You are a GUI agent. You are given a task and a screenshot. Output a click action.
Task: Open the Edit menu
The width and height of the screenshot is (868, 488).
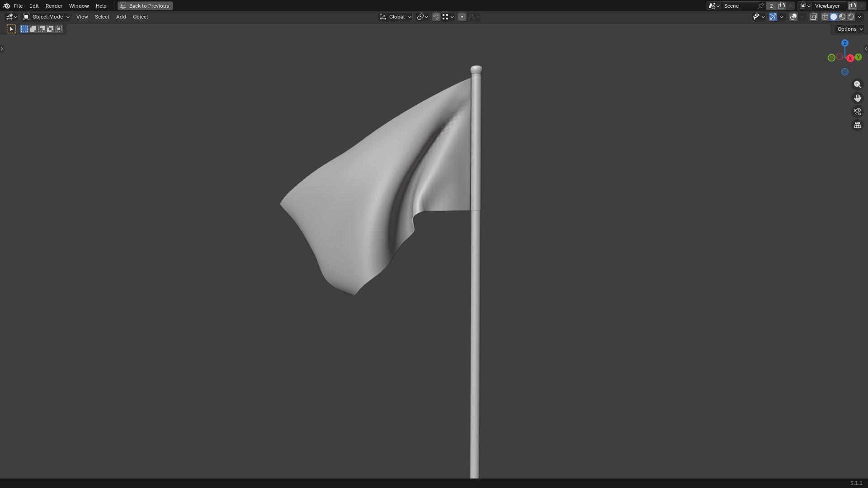(34, 6)
